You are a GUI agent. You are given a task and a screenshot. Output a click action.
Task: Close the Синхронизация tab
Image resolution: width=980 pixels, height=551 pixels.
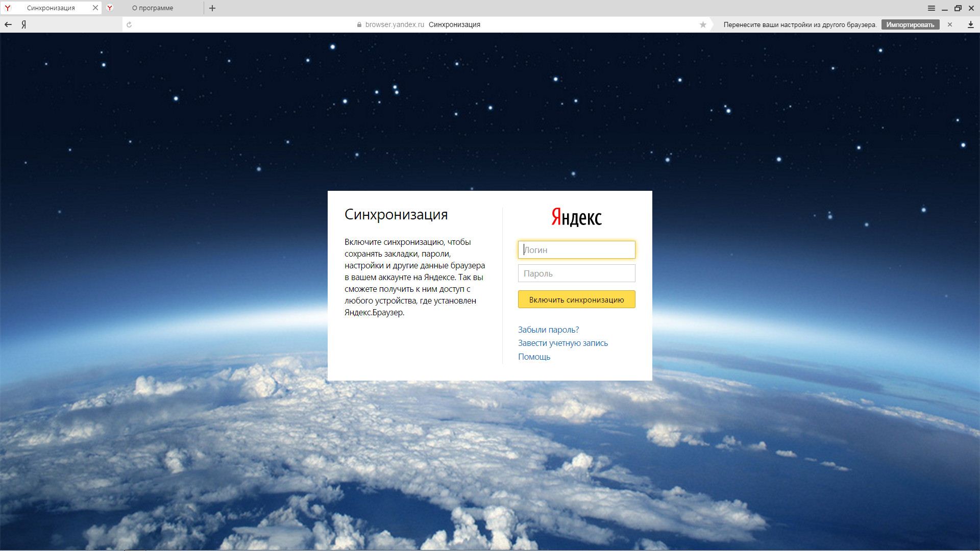click(95, 8)
